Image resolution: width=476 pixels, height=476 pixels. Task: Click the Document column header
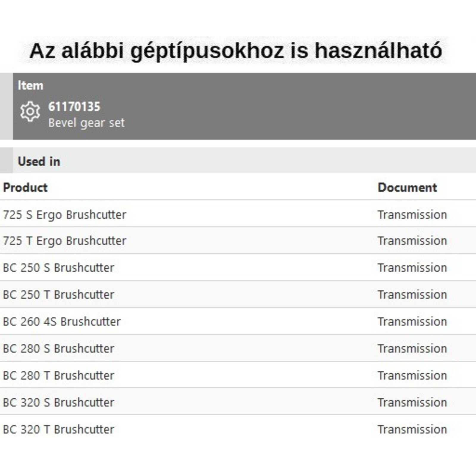[x=407, y=187]
